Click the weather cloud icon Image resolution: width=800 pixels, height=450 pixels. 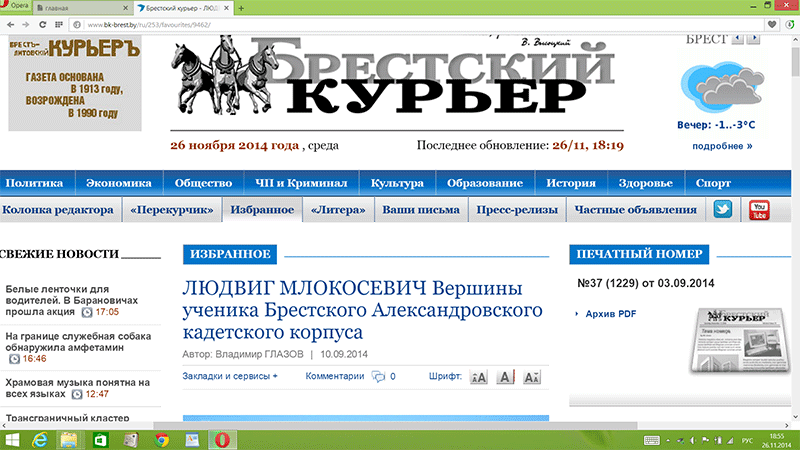[x=722, y=87]
